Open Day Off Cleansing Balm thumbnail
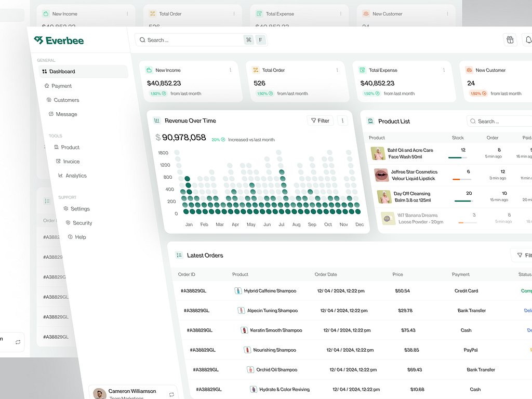This screenshot has width=532, height=399. pos(384,197)
